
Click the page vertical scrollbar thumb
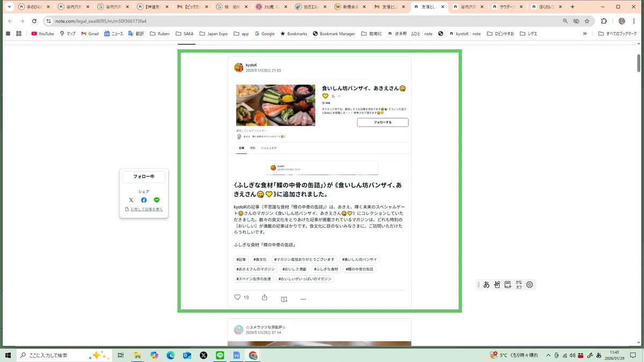(638, 63)
